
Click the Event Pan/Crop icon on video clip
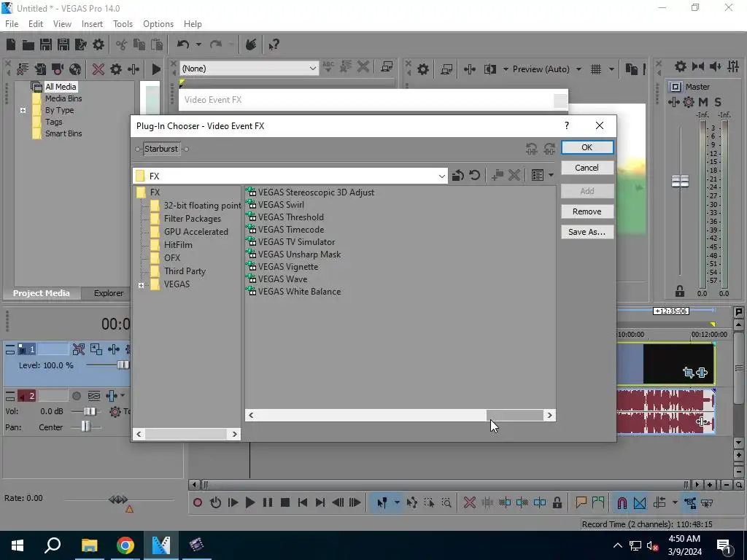coord(688,373)
